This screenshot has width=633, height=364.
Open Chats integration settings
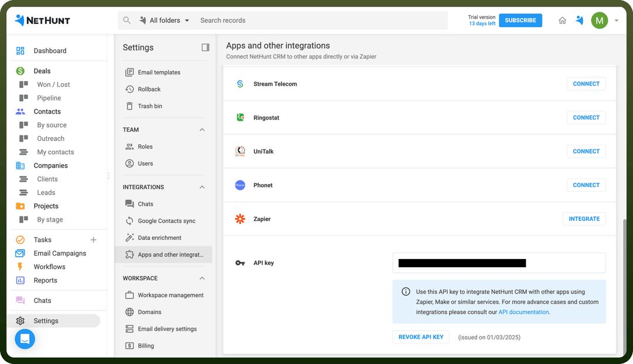pos(145,204)
